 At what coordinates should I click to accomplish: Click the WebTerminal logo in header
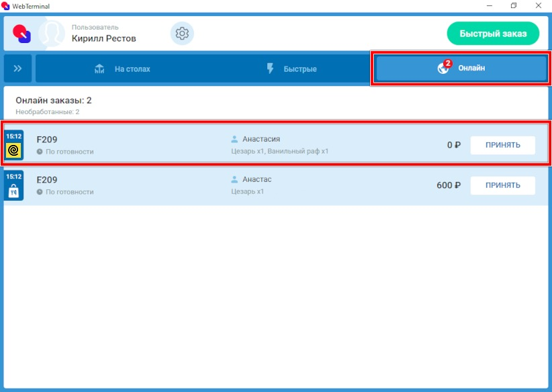pyautogui.click(x=22, y=34)
